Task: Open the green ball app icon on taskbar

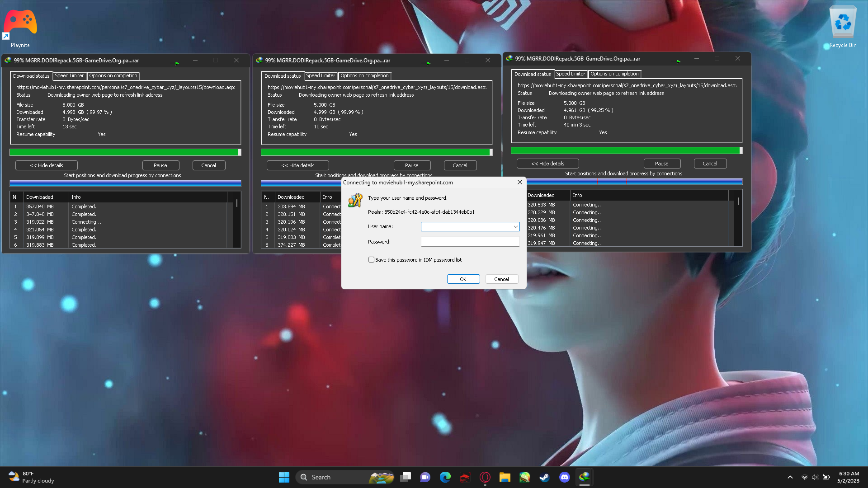Action: pos(524,477)
